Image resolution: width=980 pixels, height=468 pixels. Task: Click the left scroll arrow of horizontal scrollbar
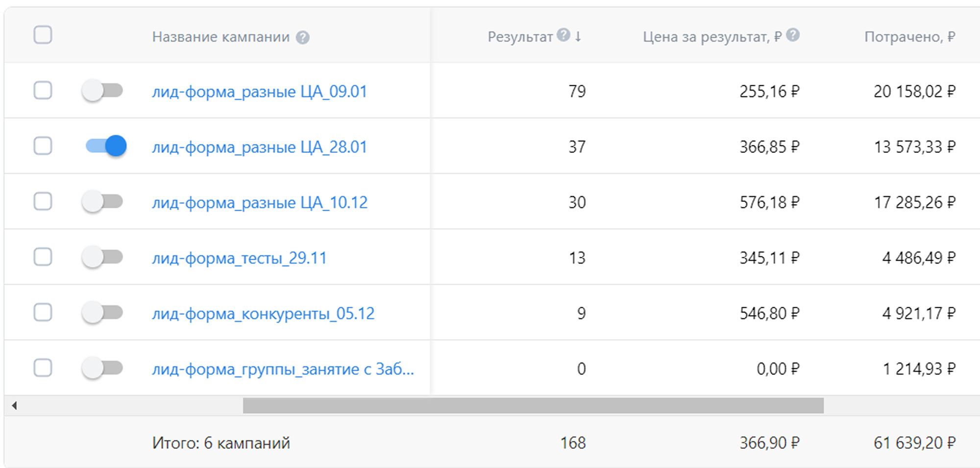[15, 405]
